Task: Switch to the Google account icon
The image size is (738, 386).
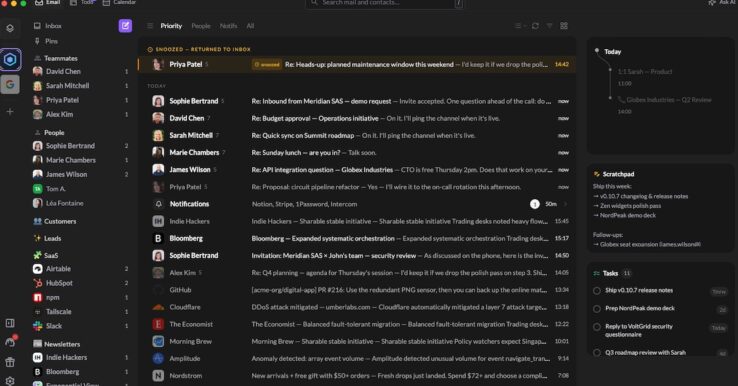Action: [10, 85]
